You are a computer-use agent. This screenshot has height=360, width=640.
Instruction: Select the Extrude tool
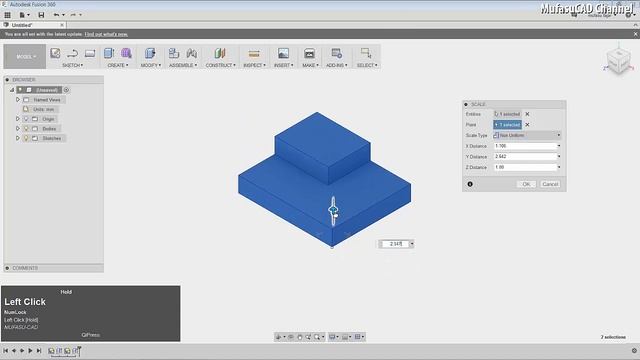pos(109,53)
